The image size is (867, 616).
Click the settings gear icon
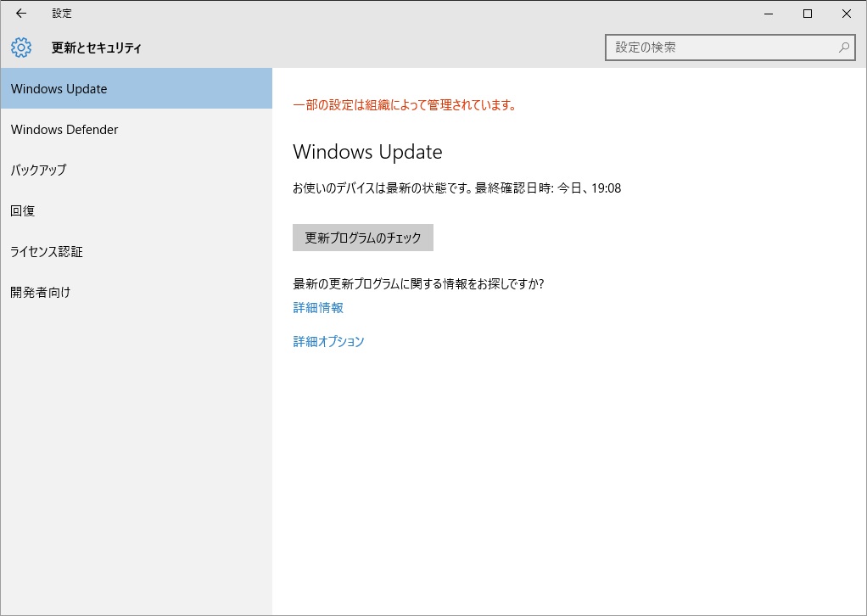tap(21, 48)
